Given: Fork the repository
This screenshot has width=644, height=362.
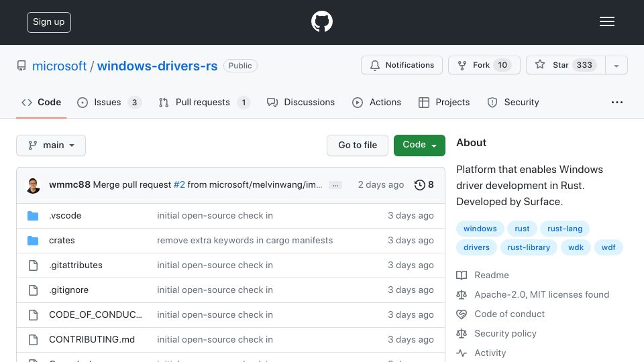Looking at the screenshot, I should [484, 65].
